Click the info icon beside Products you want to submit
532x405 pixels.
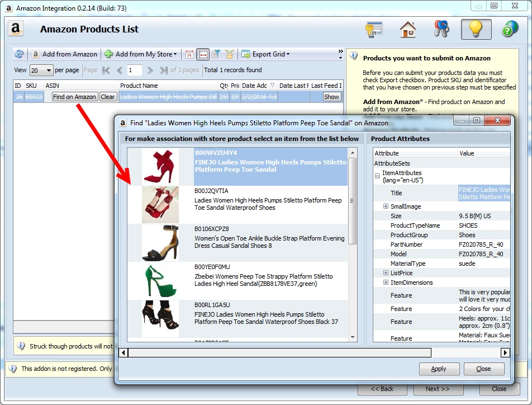[x=354, y=55]
